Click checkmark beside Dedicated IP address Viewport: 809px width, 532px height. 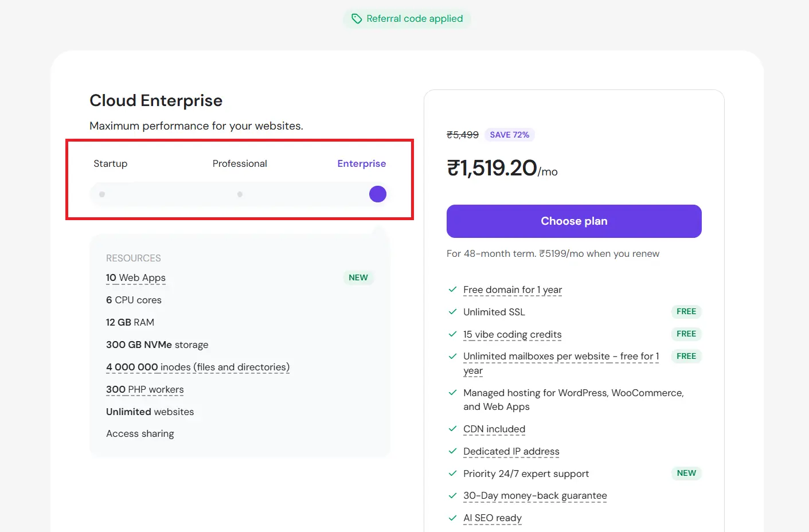[x=452, y=451]
